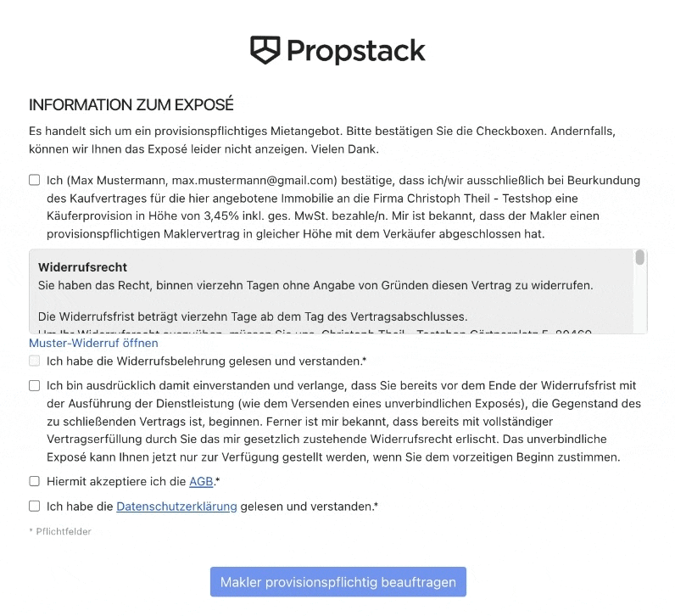Open the AGB hyperlink
Image resolution: width=675 pixels, height=616 pixels.
[201, 482]
